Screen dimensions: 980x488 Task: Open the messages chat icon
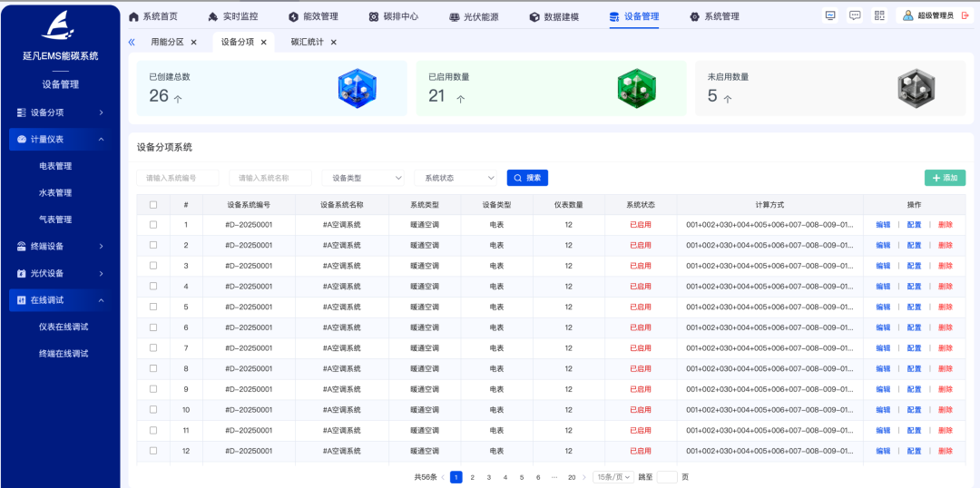pos(855,15)
